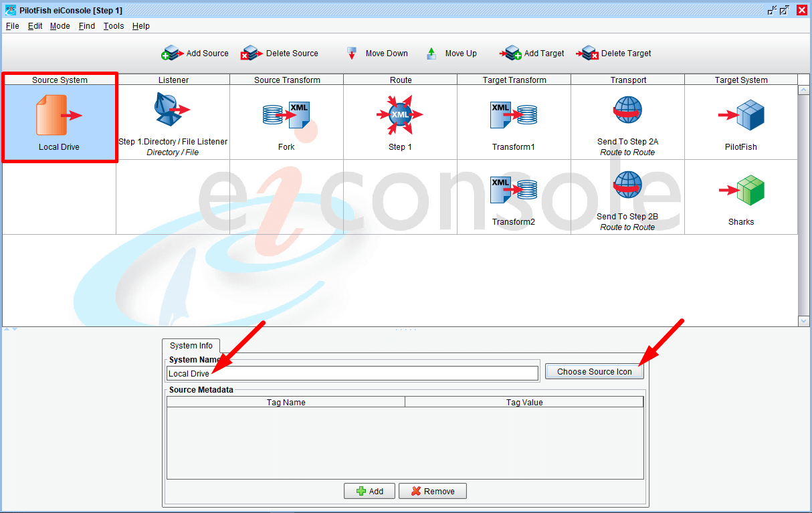Click the Source System column header

[x=60, y=80]
